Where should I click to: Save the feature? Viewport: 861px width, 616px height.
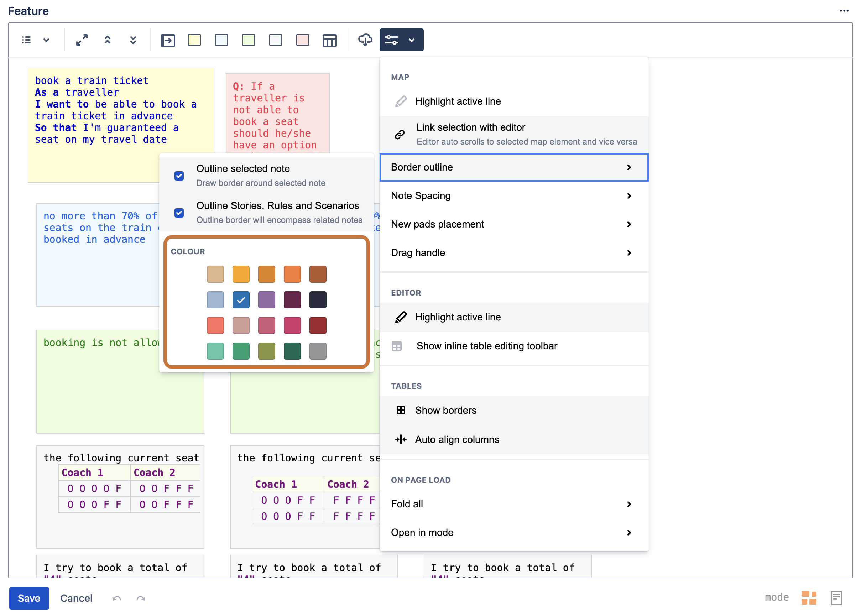pos(29,598)
